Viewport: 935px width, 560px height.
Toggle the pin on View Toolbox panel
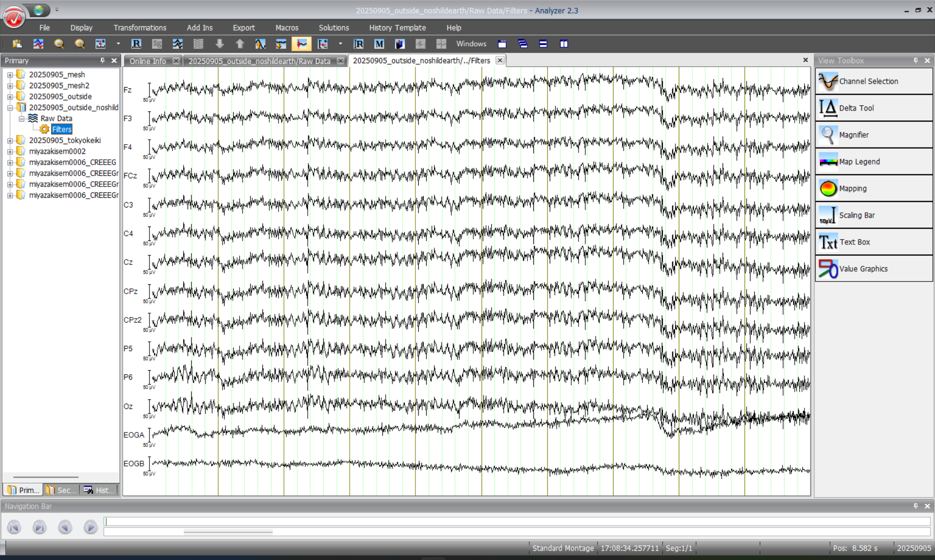[915, 60]
